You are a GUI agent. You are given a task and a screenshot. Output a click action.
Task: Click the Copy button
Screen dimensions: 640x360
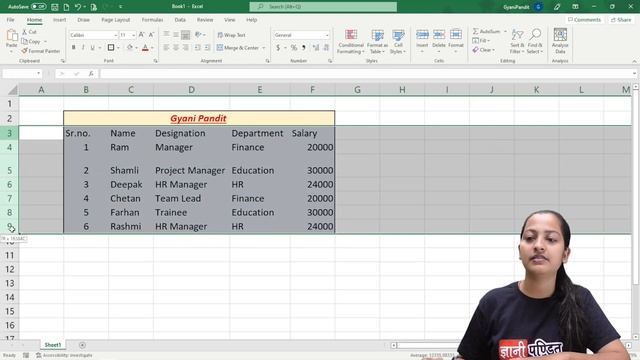point(31,41)
